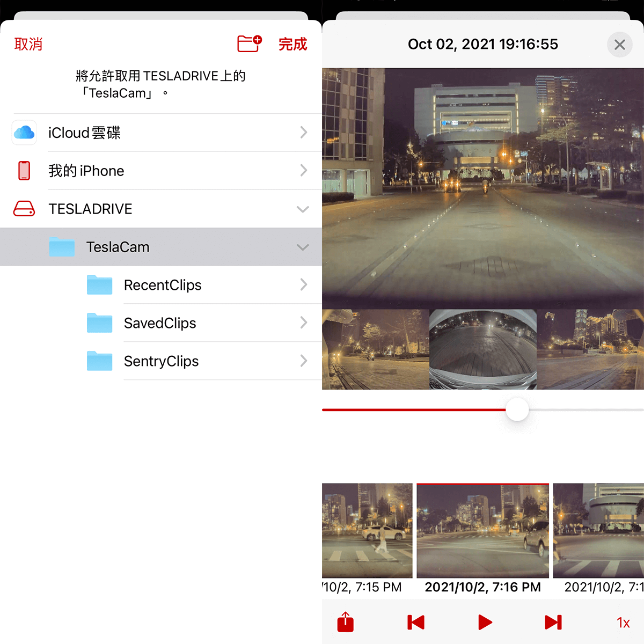Open the 7:15 PM clip thumbnail
This screenshot has height=644, width=644.
coord(367,530)
